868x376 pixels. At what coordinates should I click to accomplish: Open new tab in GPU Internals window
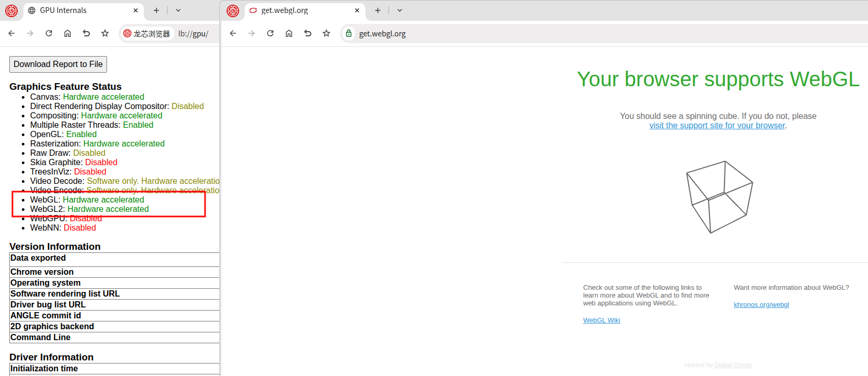pyautogui.click(x=156, y=10)
